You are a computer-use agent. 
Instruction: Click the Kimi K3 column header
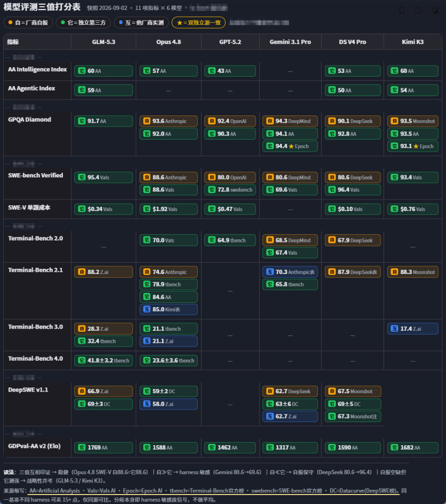click(x=413, y=42)
